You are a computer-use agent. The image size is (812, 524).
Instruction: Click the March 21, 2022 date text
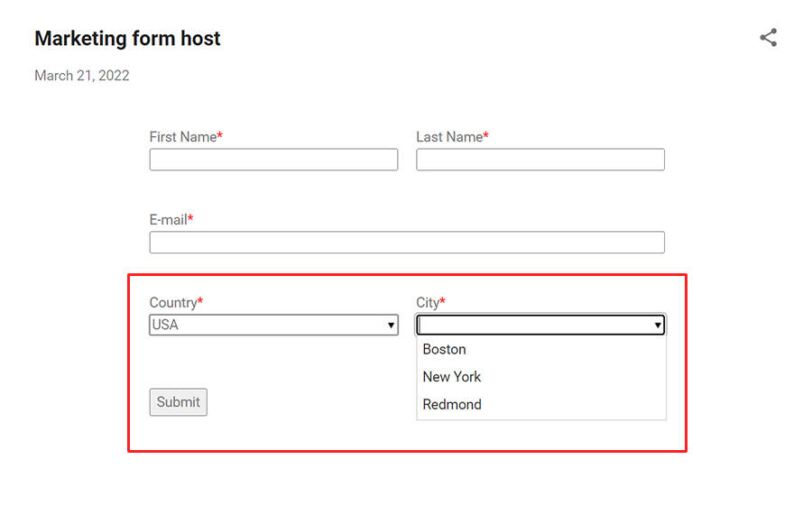[81, 76]
